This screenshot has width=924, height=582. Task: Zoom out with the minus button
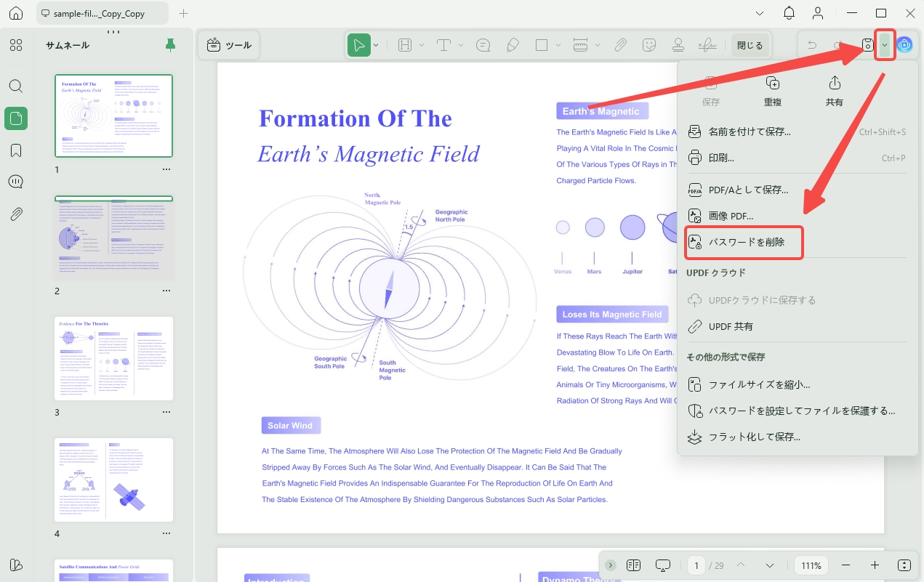tap(845, 565)
